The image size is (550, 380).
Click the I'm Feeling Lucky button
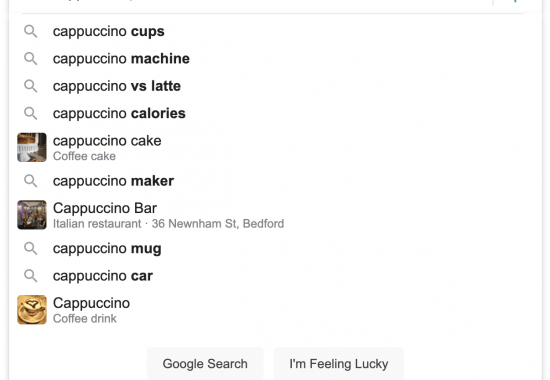point(339,364)
